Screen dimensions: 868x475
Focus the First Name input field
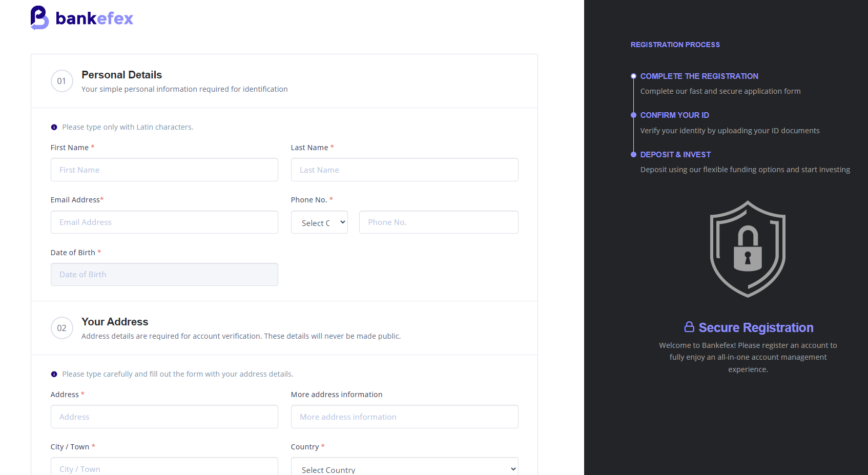coord(164,170)
